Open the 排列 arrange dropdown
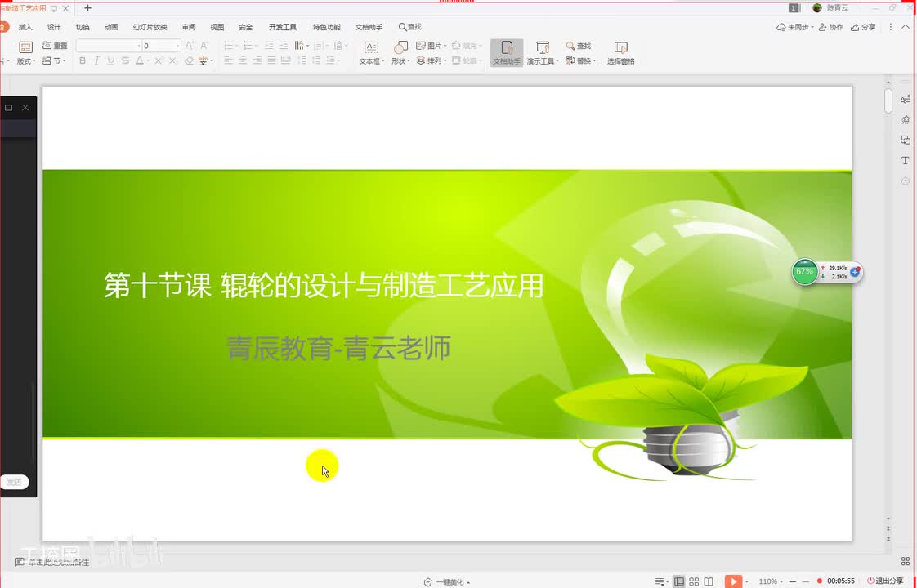Image resolution: width=917 pixels, height=588 pixels. click(x=432, y=60)
